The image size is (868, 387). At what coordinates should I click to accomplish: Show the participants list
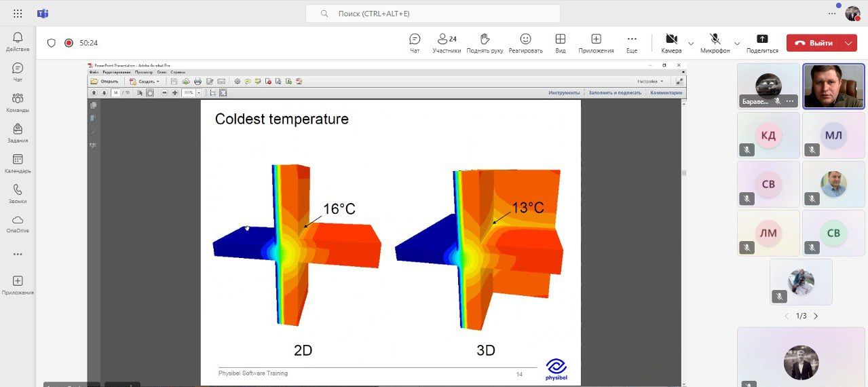coord(447,43)
